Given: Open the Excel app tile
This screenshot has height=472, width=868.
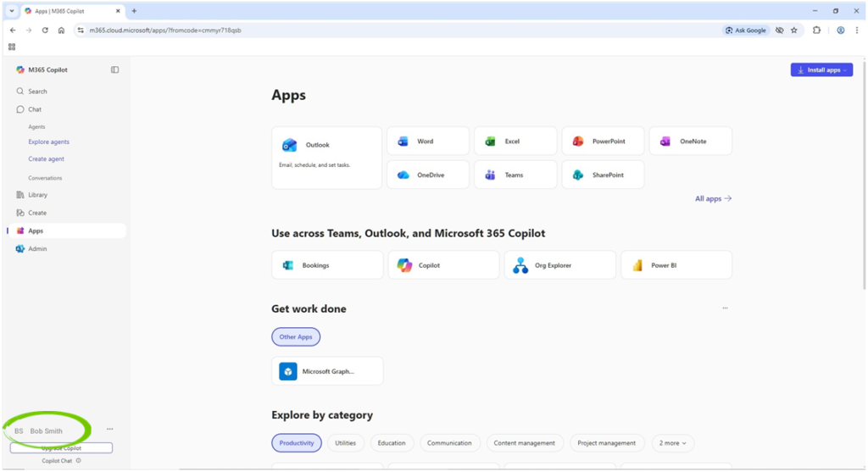Looking at the screenshot, I should [x=515, y=142].
